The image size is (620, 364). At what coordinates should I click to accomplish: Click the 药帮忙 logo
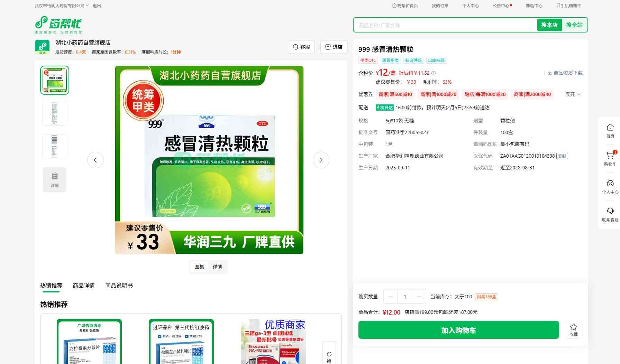pyautogui.click(x=58, y=25)
